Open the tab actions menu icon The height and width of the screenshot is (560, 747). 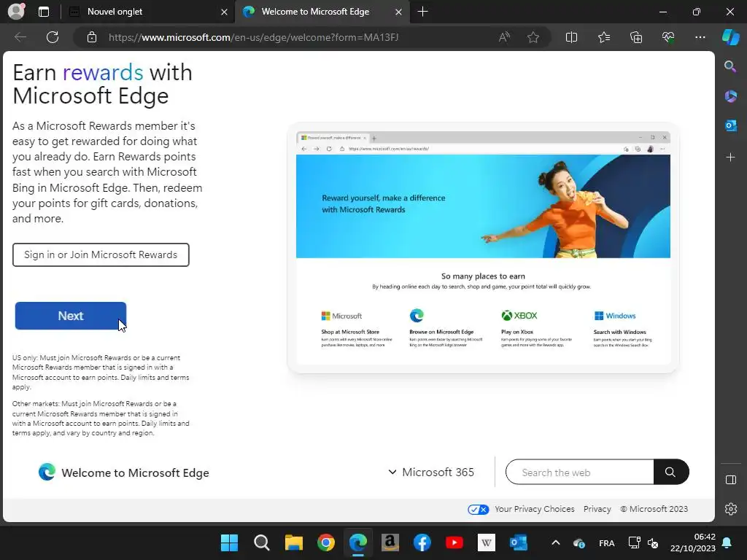tap(44, 12)
